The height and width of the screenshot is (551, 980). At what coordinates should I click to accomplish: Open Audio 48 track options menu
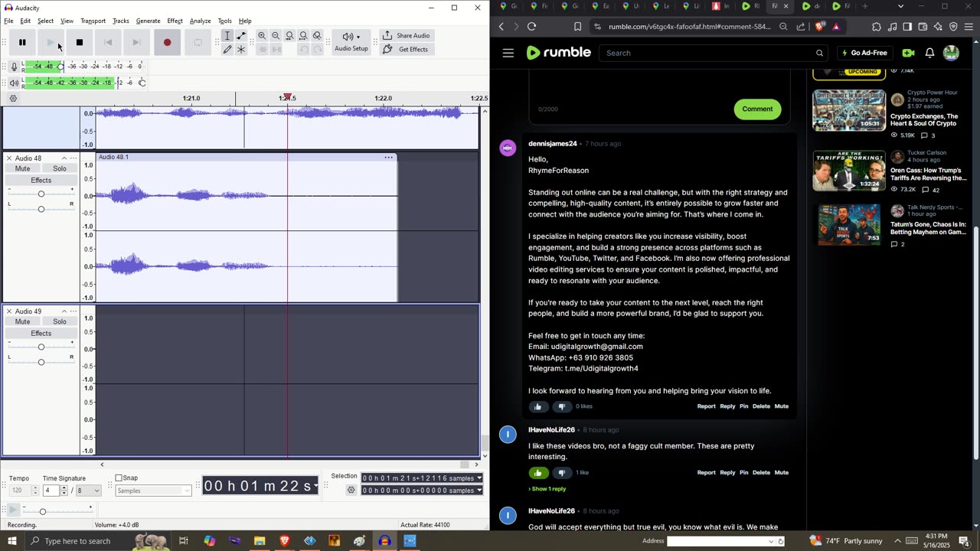pos(74,158)
